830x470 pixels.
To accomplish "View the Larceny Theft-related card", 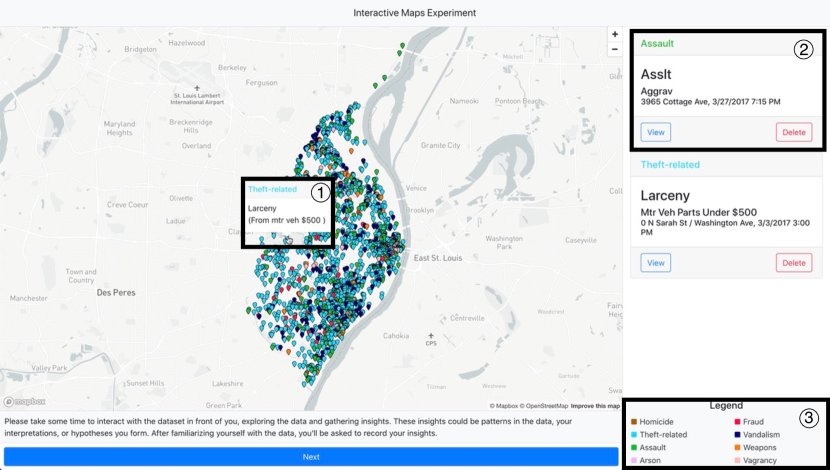I will tap(655, 263).
